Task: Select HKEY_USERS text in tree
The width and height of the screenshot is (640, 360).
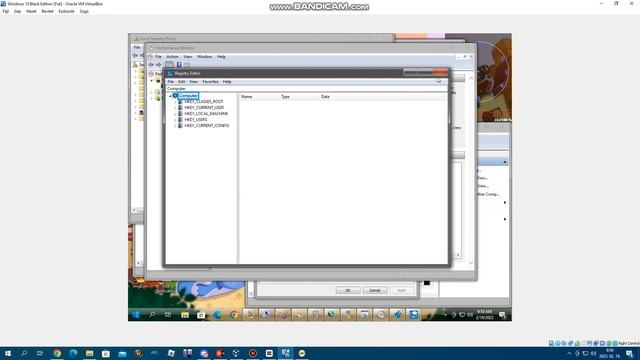Action: tap(196, 120)
